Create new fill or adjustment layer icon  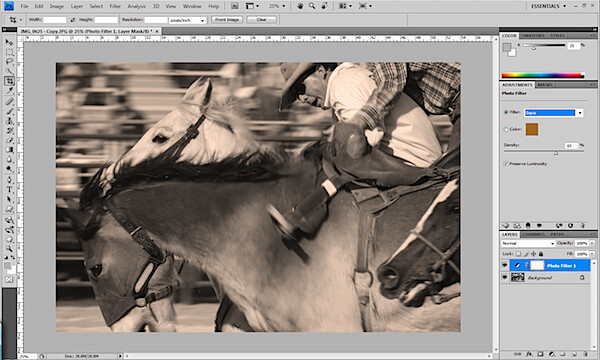click(x=552, y=354)
